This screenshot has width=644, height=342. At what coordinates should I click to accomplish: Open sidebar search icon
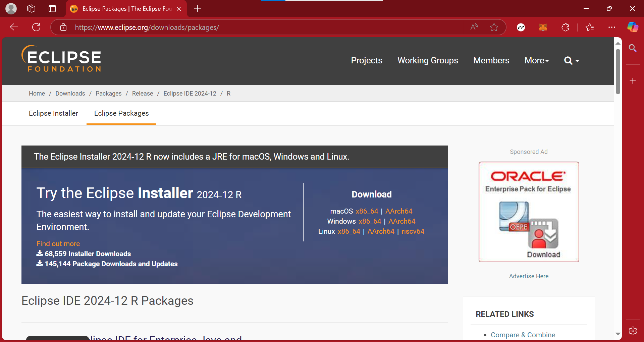point(633,48)
